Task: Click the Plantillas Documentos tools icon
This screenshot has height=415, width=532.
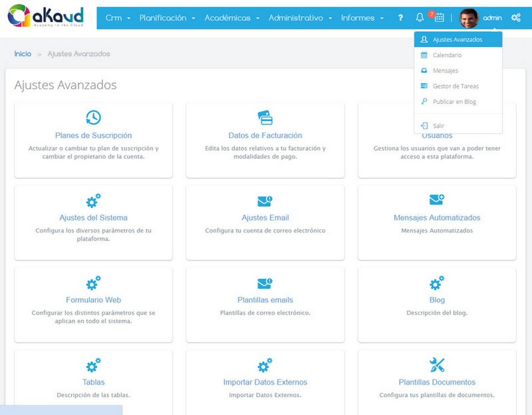Action: pos(437,365)
